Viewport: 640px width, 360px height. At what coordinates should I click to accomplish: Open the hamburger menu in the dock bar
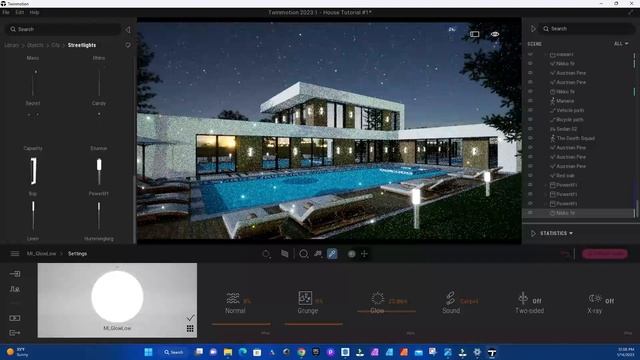[x=15, y=254]
